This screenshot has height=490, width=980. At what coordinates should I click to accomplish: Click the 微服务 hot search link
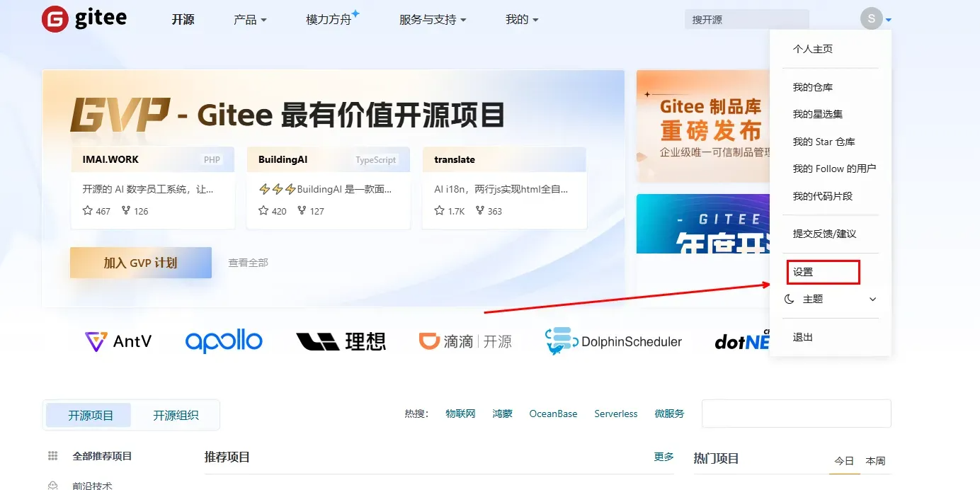tap(669, 414)
